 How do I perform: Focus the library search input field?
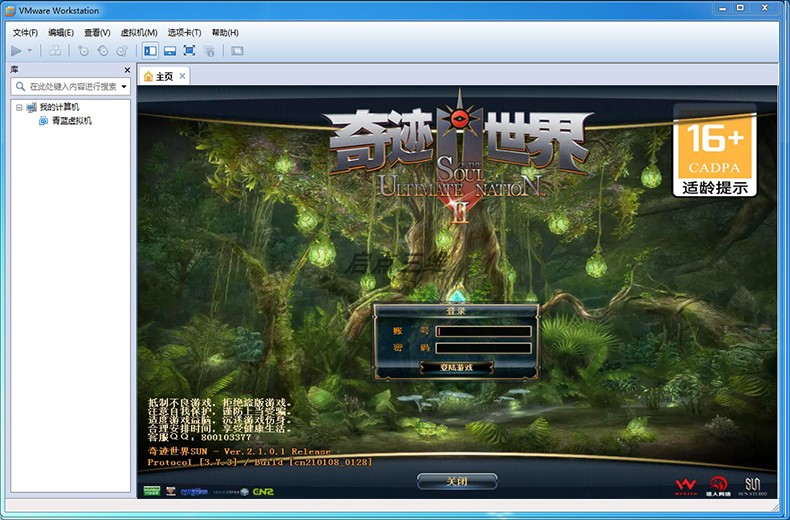point(71,87)
